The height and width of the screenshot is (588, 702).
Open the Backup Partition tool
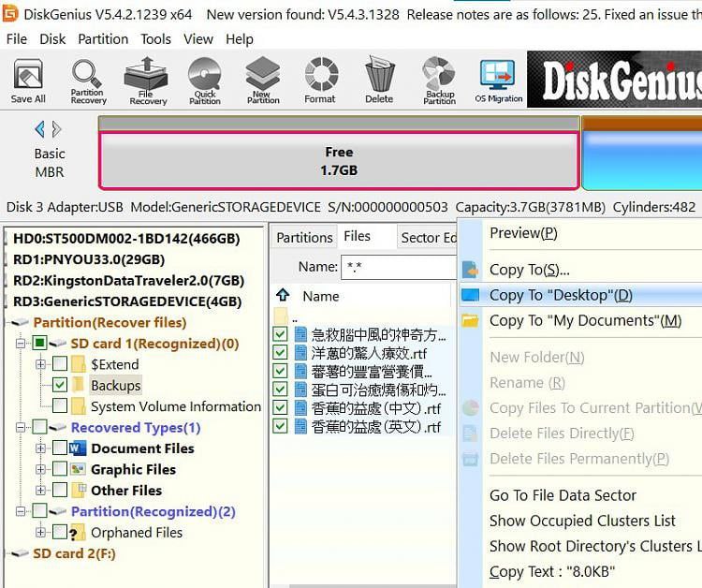pyautogui.click(x=439, y=81)
